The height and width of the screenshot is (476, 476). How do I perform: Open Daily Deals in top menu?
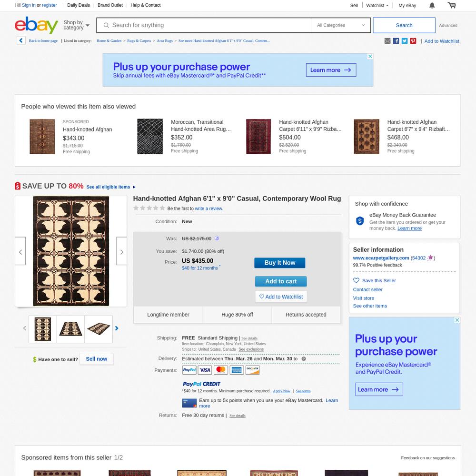79,5
